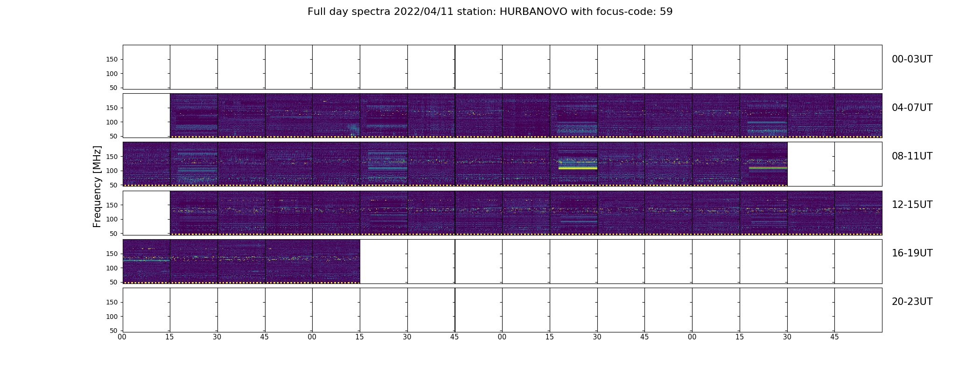The image size is (980, 373).
Task: Click the bright yellow band in the 08-11UT spectrum
Action: 578,168
